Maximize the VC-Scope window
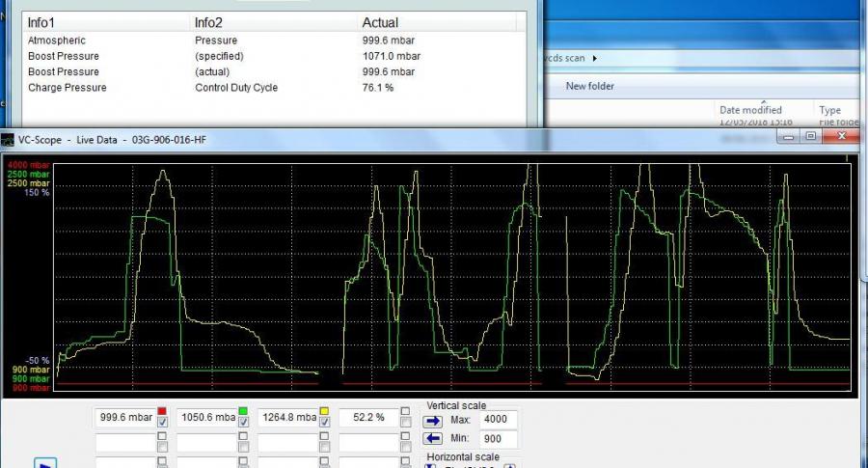The height and width of the screenshot is (468, 868). click(x=810, y=137)
